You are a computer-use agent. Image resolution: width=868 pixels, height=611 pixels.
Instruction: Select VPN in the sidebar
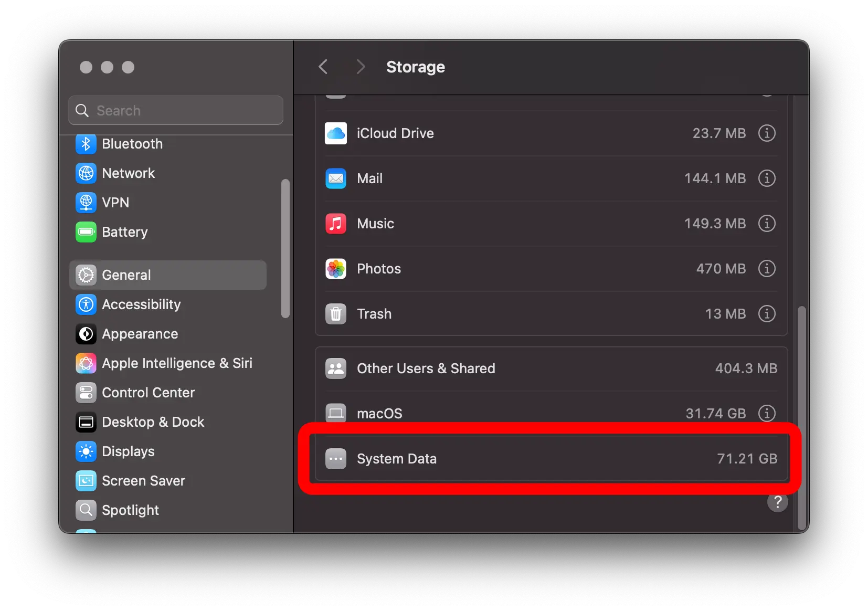click(x=168, y=203)
